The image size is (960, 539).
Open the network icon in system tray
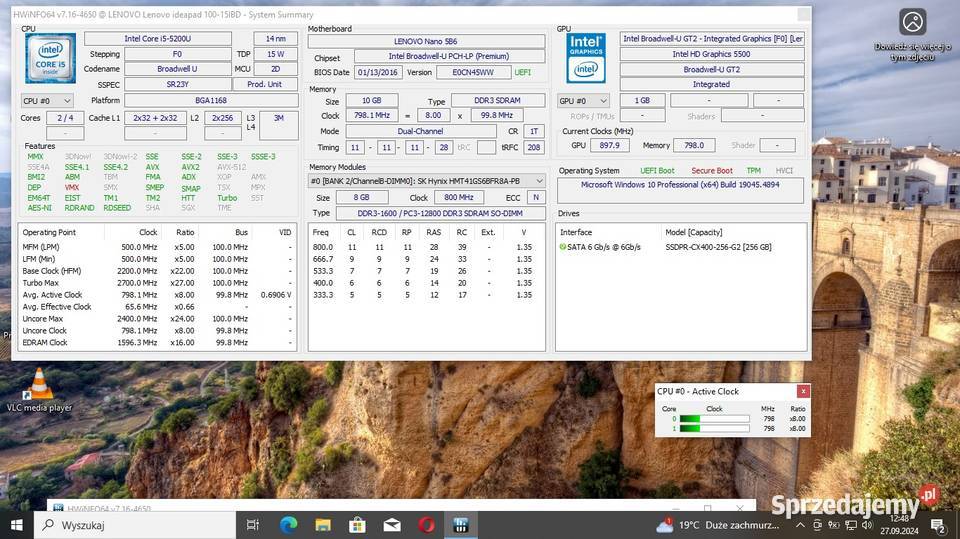tap(850, 525)
